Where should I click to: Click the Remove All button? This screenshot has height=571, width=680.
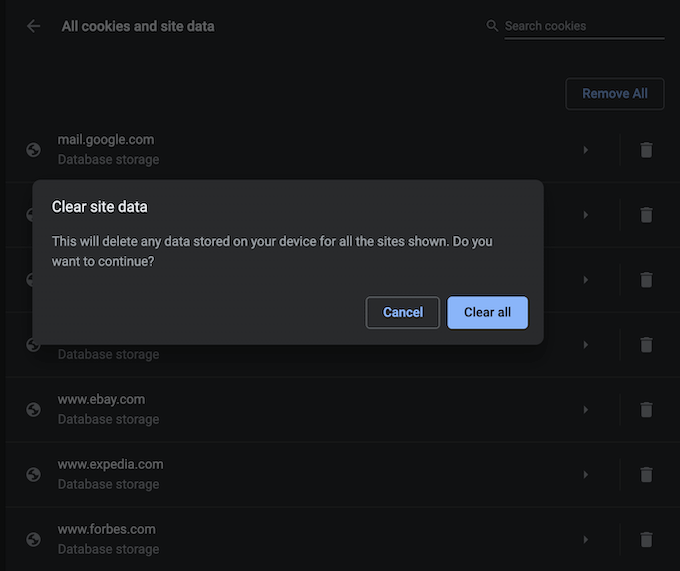pyautogui.click(x=614, y=94)
